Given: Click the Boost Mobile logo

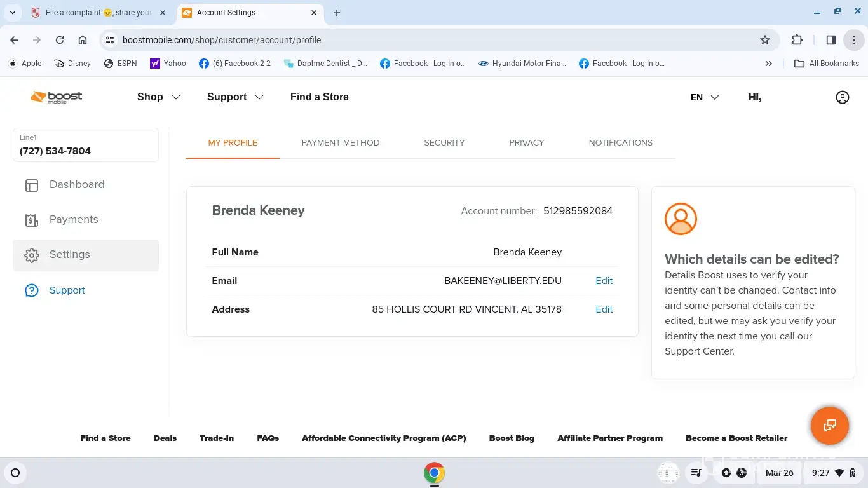Looking at the screenshot, I should pos(57,97).
